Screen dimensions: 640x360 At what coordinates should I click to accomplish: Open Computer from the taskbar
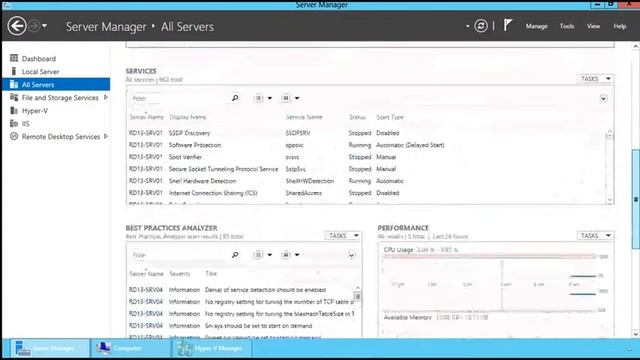tap(131, 348)
